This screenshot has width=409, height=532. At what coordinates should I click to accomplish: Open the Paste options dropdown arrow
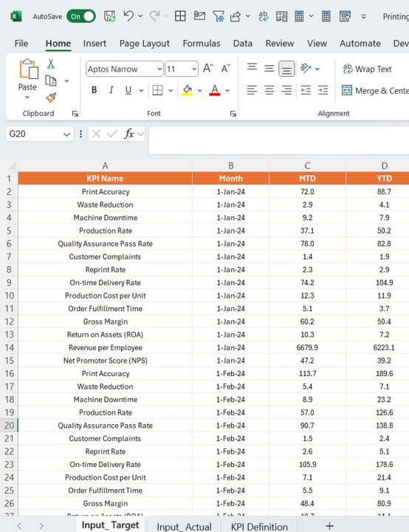[27, 97]
